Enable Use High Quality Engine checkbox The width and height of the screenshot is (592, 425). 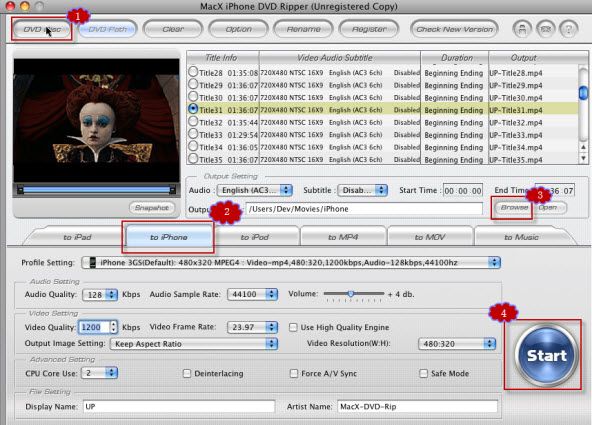pos(293,327)
